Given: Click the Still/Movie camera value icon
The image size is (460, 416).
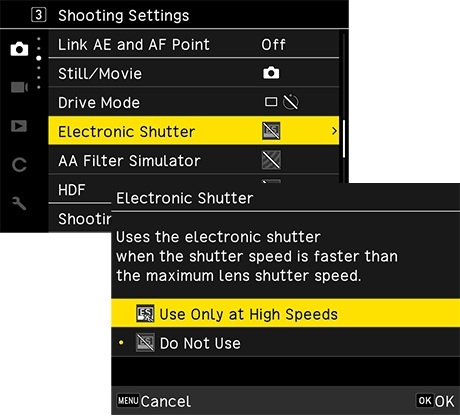Looking at the screenshot, I should (x=271, y=73).
